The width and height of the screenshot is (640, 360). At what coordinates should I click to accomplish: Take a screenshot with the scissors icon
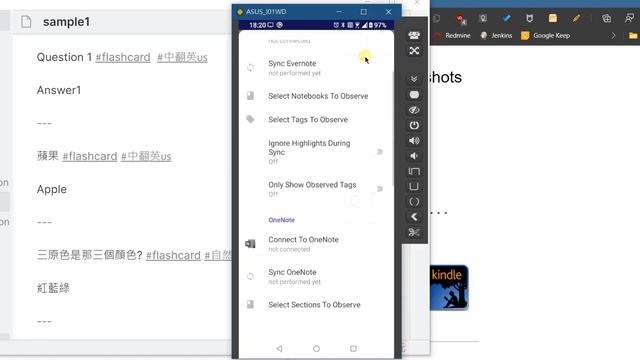[x=414, y=232]
